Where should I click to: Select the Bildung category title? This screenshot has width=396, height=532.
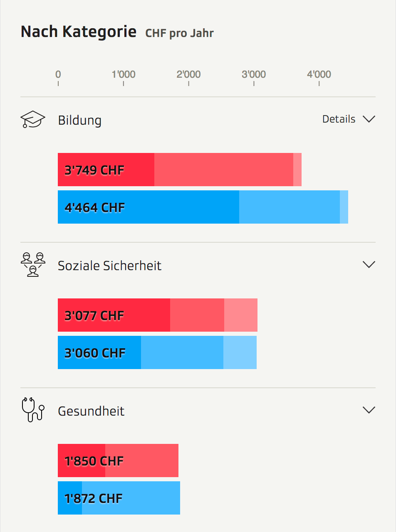(79, 121)
